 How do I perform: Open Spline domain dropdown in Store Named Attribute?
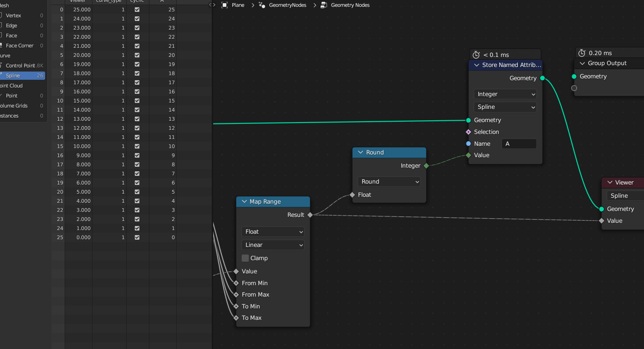click(506, 107)
